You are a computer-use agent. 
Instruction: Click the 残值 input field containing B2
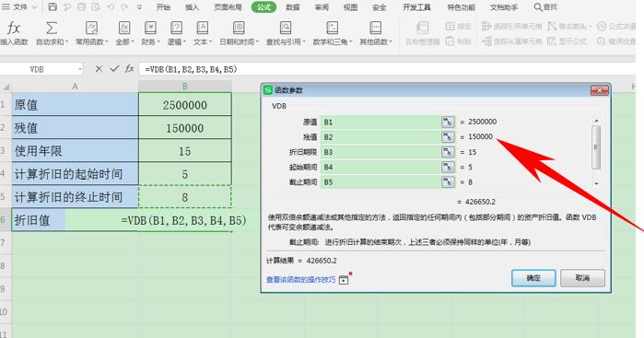click(x=381, y=137)
